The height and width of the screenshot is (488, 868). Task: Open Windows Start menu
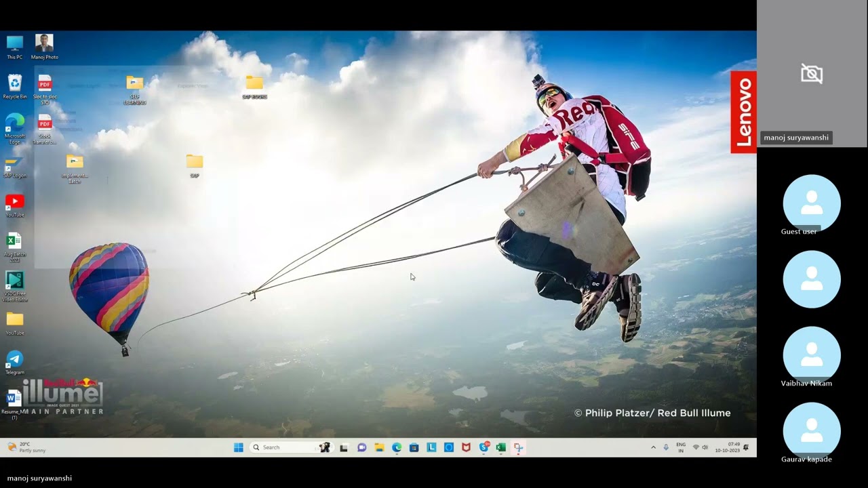click(x=239, y=447)
